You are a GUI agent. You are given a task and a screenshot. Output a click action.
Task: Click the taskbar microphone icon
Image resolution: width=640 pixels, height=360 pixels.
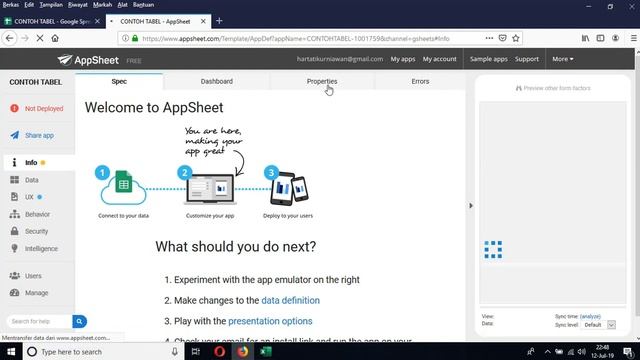[x=175, y=351]
